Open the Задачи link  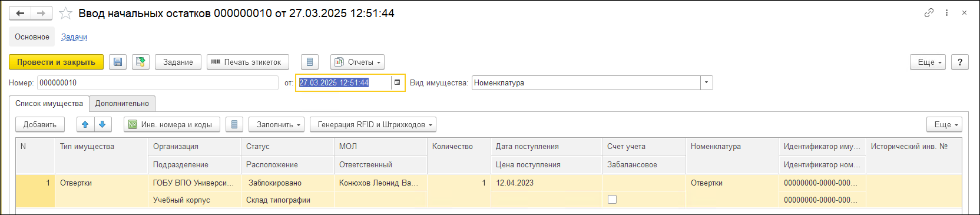[74, 37]
